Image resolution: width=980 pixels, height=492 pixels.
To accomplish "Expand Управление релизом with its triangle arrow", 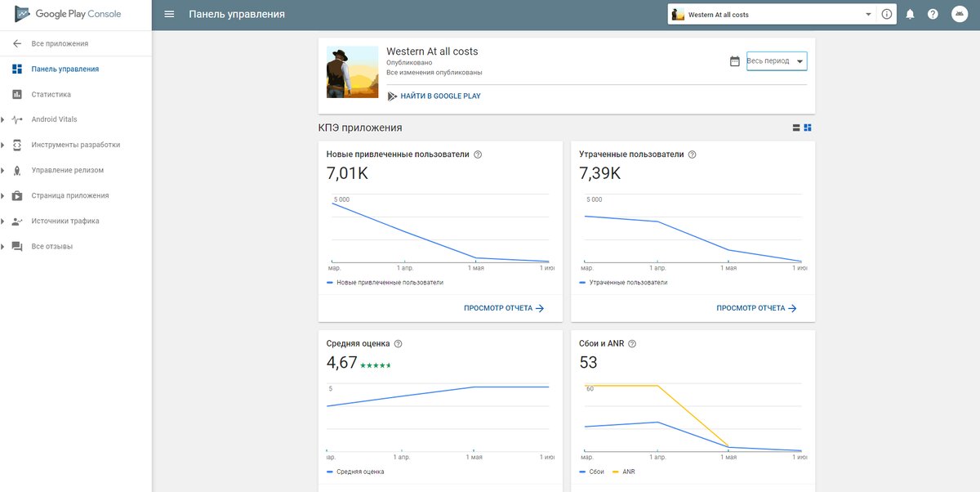I will point(3,170).
